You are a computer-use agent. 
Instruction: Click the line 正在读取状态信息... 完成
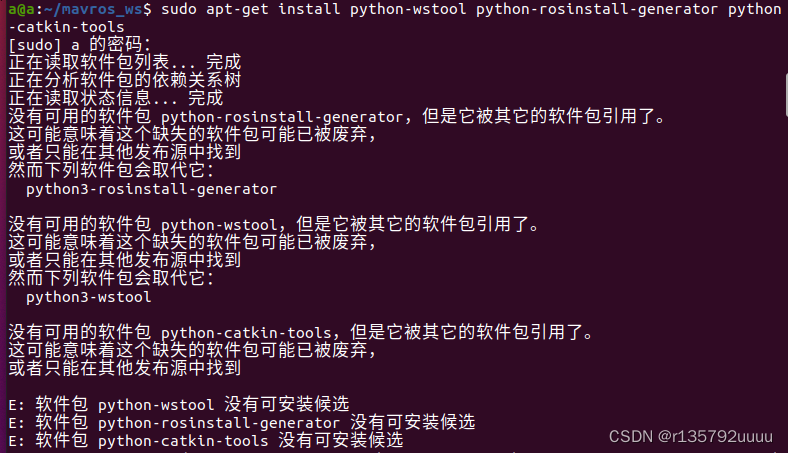click(116, 99)
